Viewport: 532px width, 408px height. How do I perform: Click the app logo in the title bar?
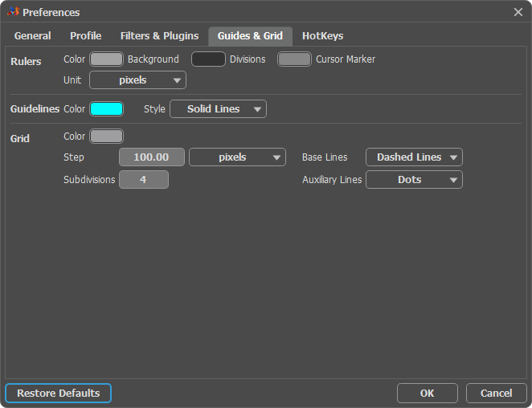pyautogui.click(x=13, y=12)
